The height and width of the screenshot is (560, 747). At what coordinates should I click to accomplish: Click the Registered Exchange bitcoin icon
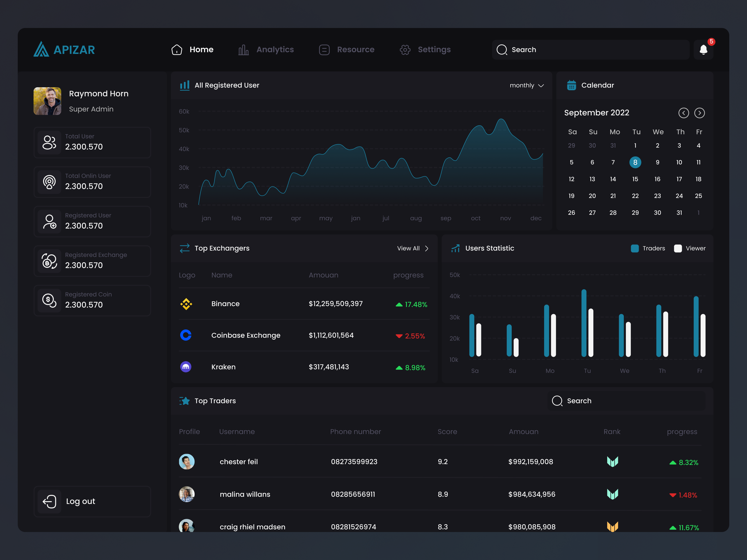click(x=49, y=261)
